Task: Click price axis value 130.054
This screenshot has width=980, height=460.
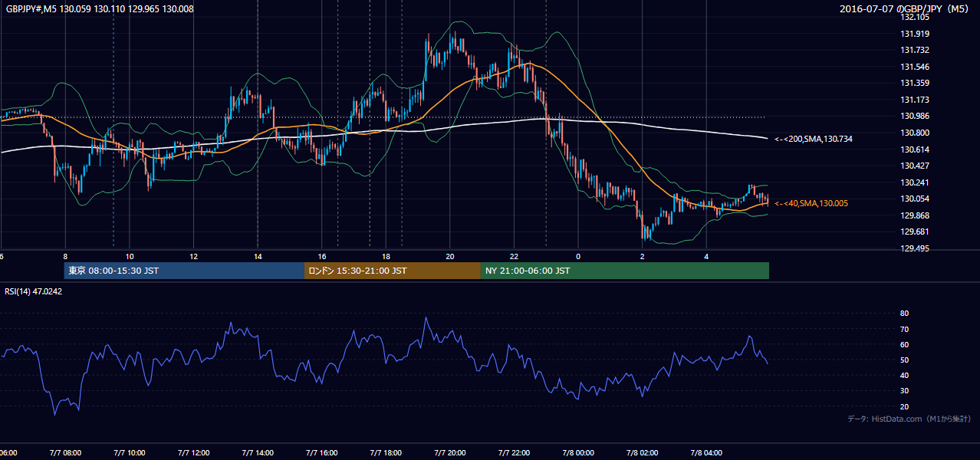Action: pos(916,199)
